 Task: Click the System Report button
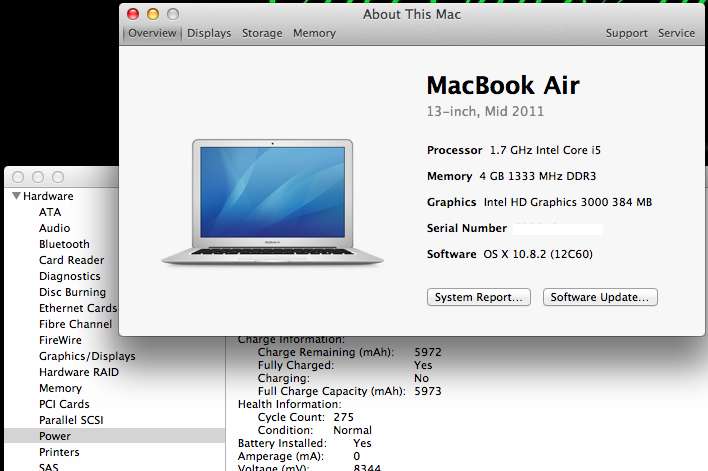(479, 297)
